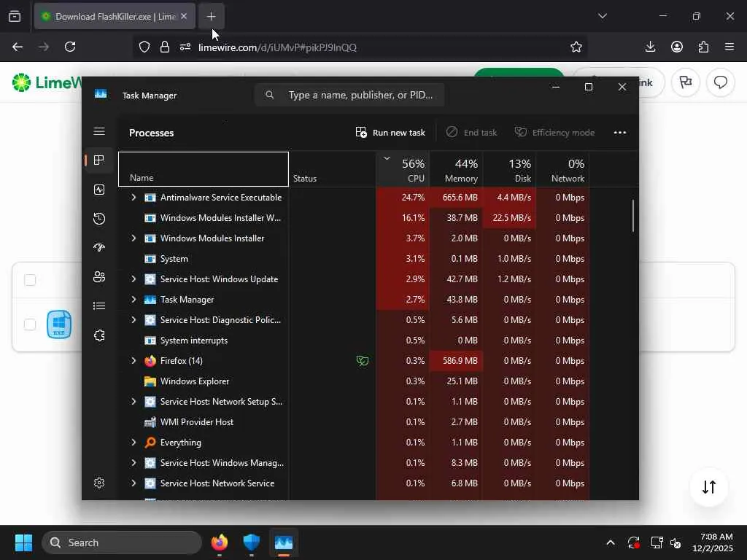Expand Service Host: Network Setup row
The height and width of the screenshot is (560, 747).
[x=133, y=402]
